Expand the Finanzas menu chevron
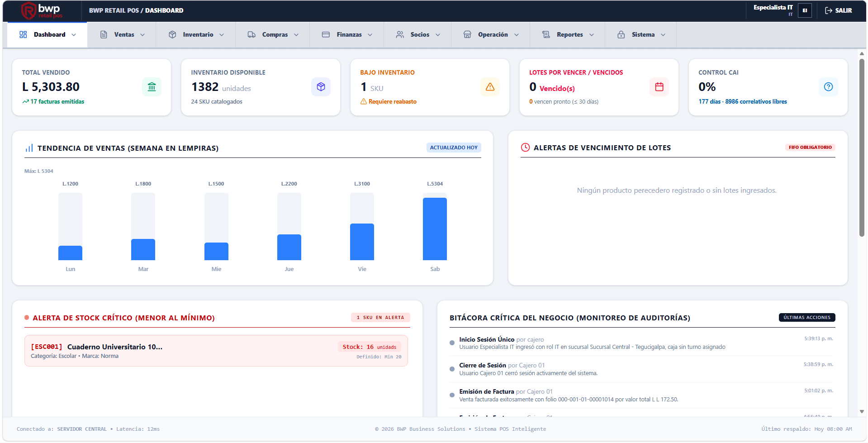The width and height of the screenshot is (868, 443). coord(370,35)
